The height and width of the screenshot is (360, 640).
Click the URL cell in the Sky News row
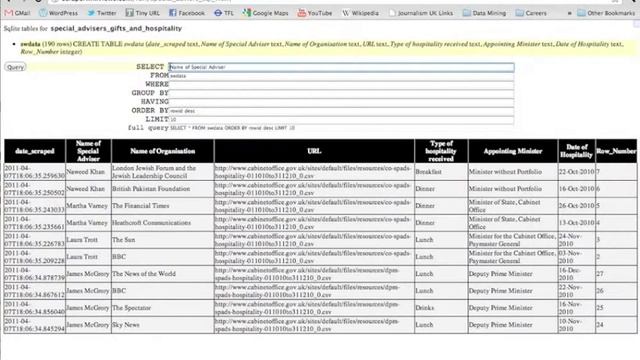click(314, 325)
